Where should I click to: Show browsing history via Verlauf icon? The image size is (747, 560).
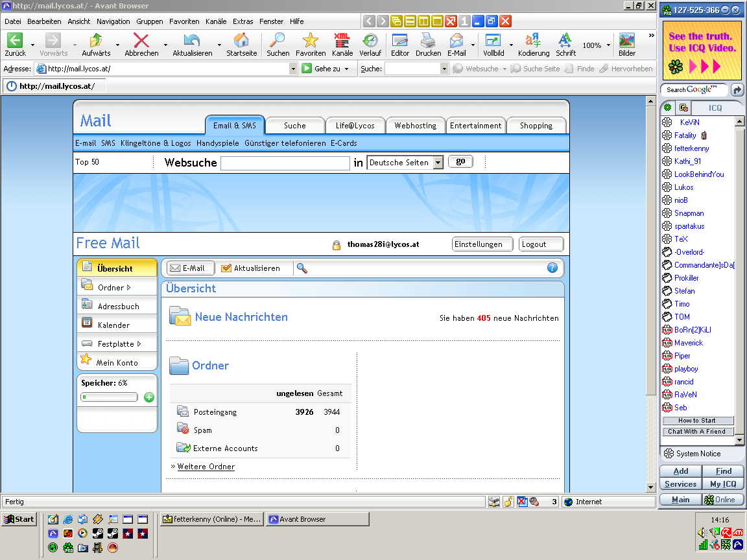[x=370, y=40]
